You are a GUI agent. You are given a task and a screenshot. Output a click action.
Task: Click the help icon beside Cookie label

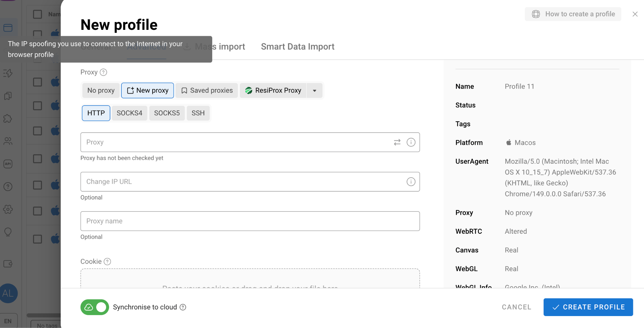[107, 262]
